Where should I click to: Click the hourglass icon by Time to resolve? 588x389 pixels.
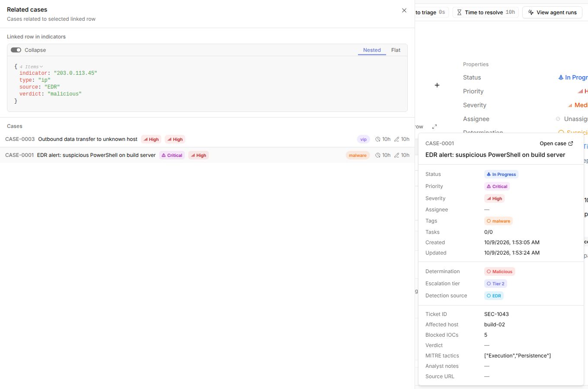459,13
